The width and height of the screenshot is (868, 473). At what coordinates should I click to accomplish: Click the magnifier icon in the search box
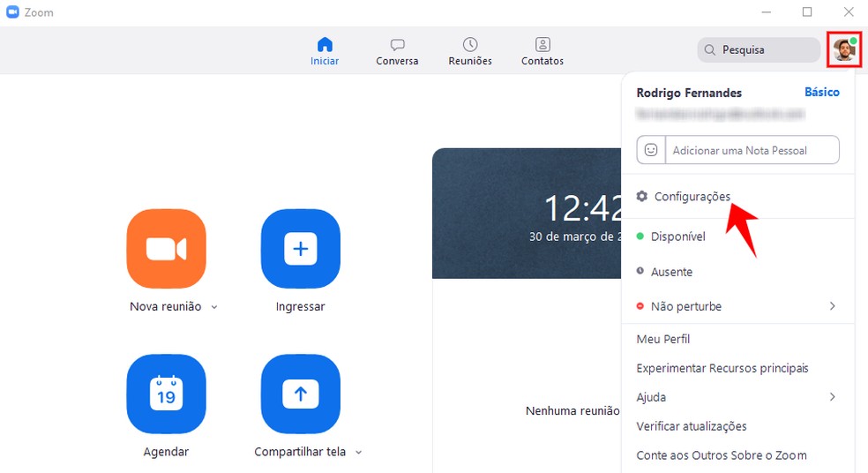coord(710,49)
